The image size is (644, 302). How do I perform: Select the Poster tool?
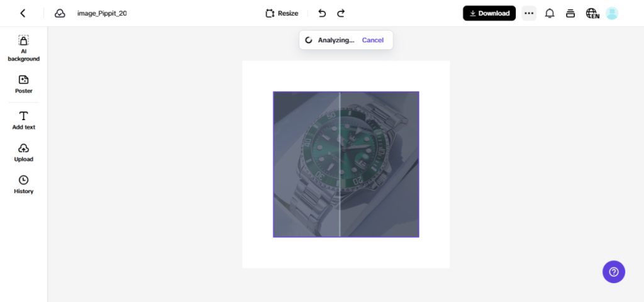click(x=23, y=84)
